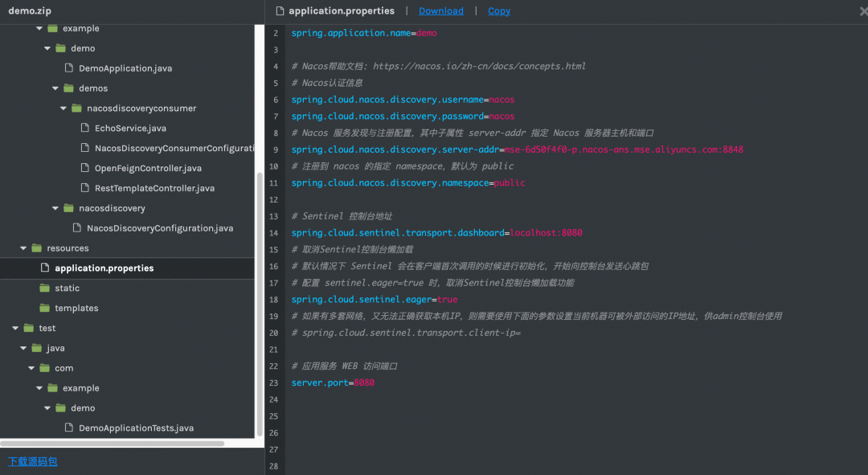Click the OpenFeignController.java file icon
The height and width of the screenshot is (475, 868).
point(84,168)
